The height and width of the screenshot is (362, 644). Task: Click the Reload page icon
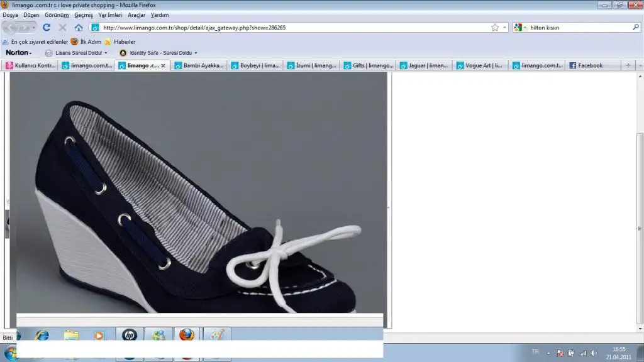[47, 28]
